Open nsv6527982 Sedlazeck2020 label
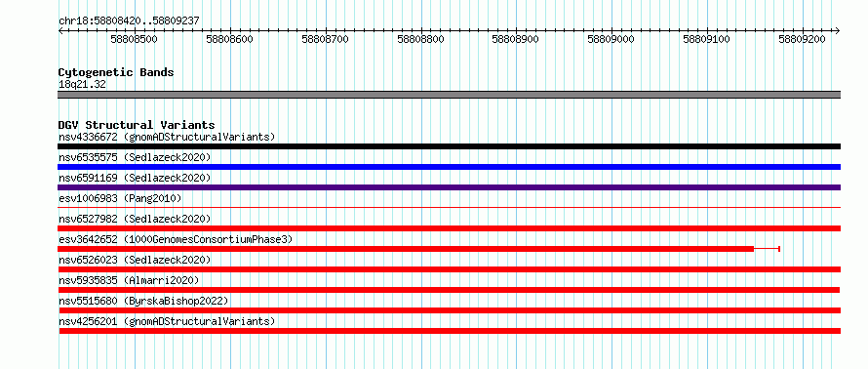868x369 pixels. (135, 219)
